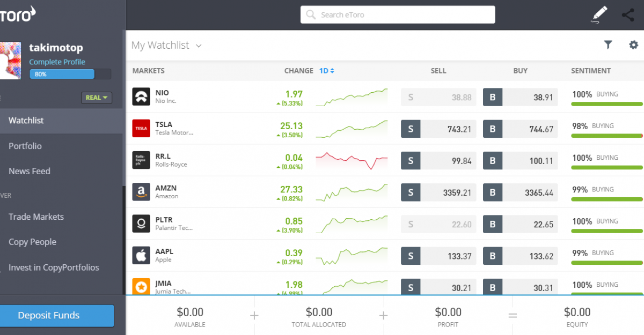Viewport: 644px width, 335px height.
Task: Open the watchlist filter funnel icon
Action: pyautogui.click(x=608, y=45)
